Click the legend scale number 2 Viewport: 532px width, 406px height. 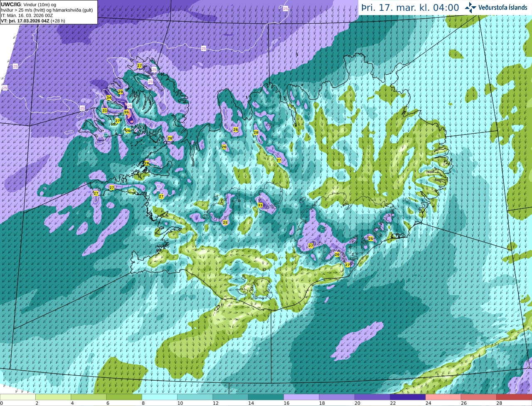(x=37, y=403)
